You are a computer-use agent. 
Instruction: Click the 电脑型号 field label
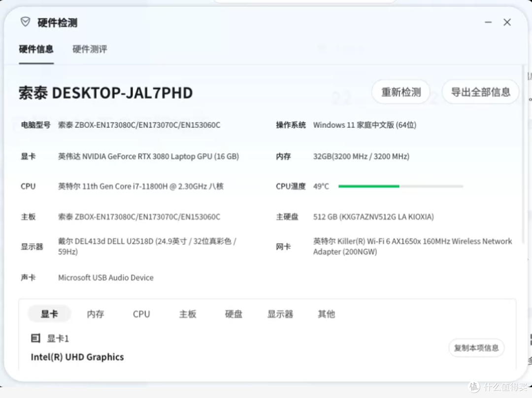click(35, 125)
